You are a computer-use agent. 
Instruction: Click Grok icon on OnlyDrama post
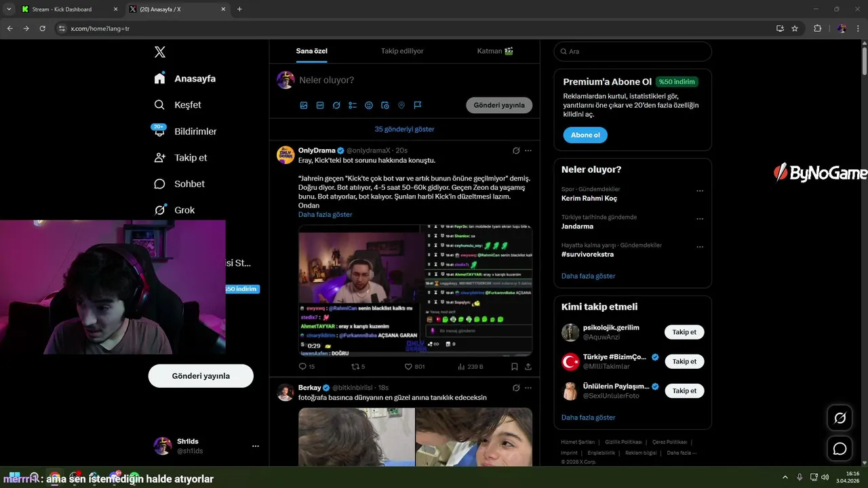pos(516,150)
